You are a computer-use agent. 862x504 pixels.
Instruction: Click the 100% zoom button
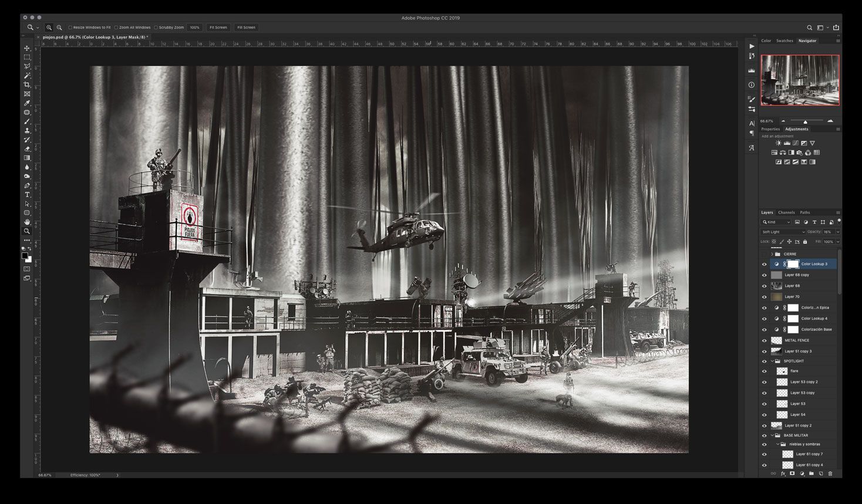(x=194, y=28)
